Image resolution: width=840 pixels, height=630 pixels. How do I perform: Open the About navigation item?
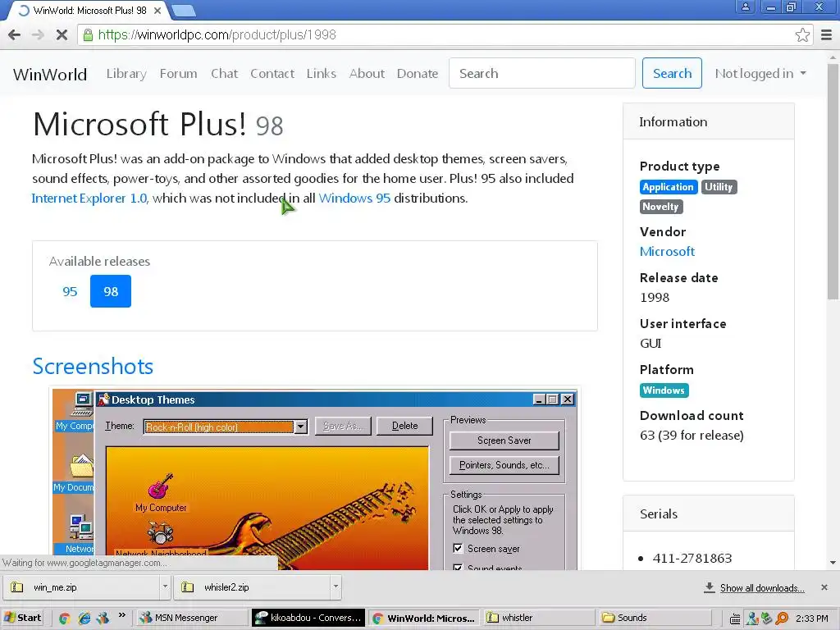(x=367, y=73)
